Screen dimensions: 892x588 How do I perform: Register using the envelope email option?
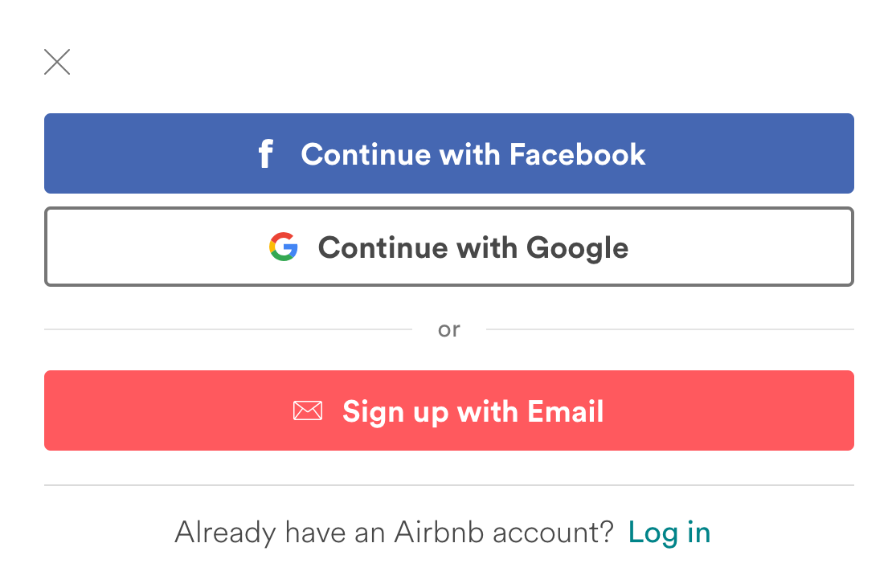point(449,410)
